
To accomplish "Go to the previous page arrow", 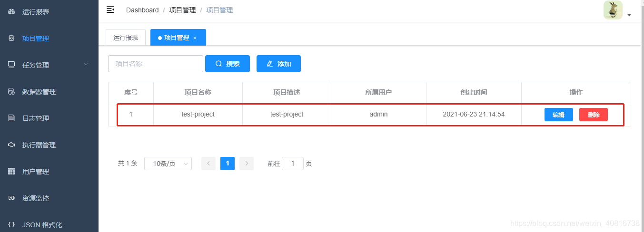I will [208, 164].
